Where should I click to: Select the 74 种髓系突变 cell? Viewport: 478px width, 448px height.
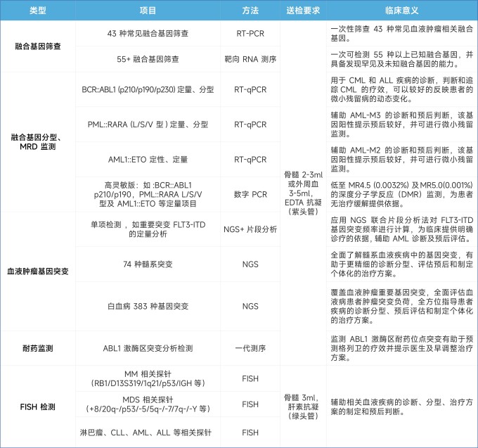coord(148,264)
